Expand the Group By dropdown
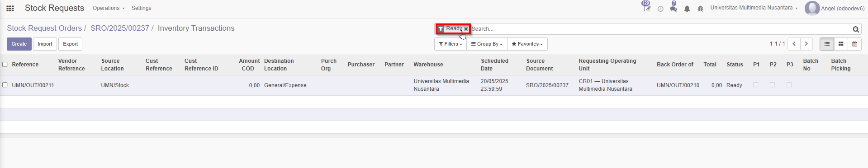This screenshot has height=168, width=868. click(x=487, y=44)
